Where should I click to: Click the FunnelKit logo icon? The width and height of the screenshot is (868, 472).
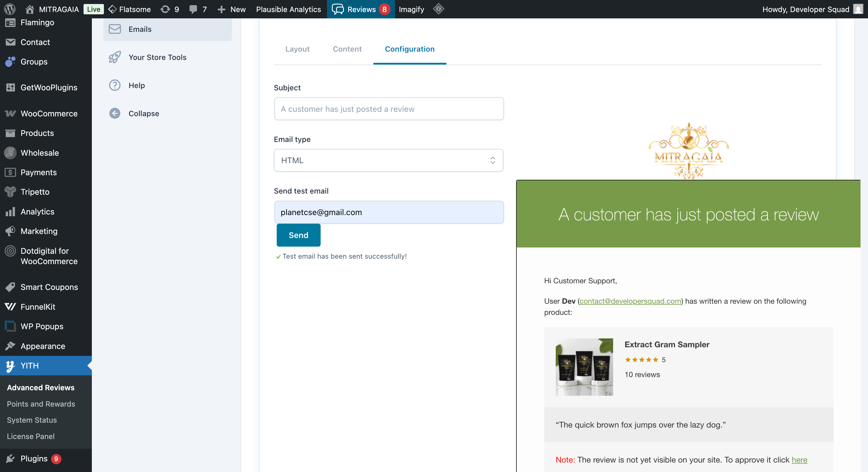(10, 307)
